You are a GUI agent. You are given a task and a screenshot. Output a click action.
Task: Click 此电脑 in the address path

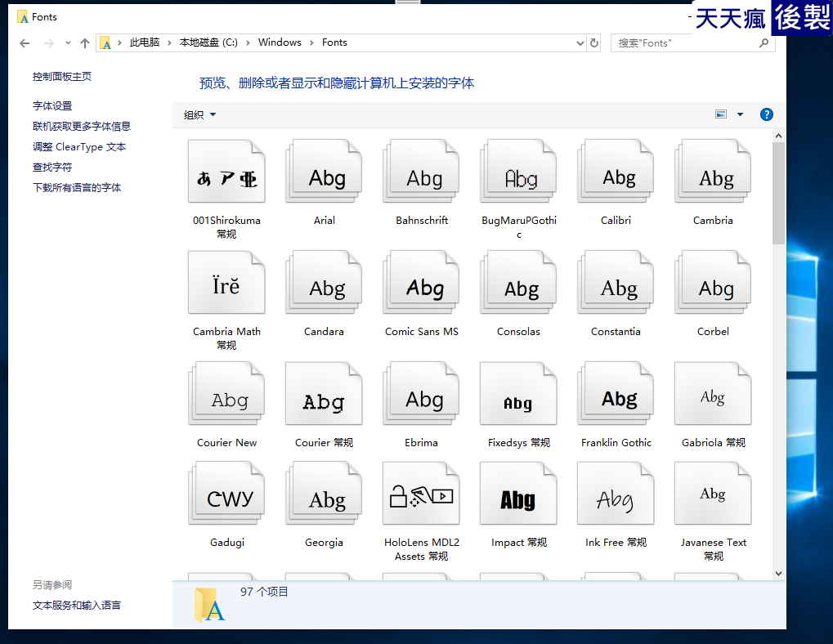click(145, 42)
